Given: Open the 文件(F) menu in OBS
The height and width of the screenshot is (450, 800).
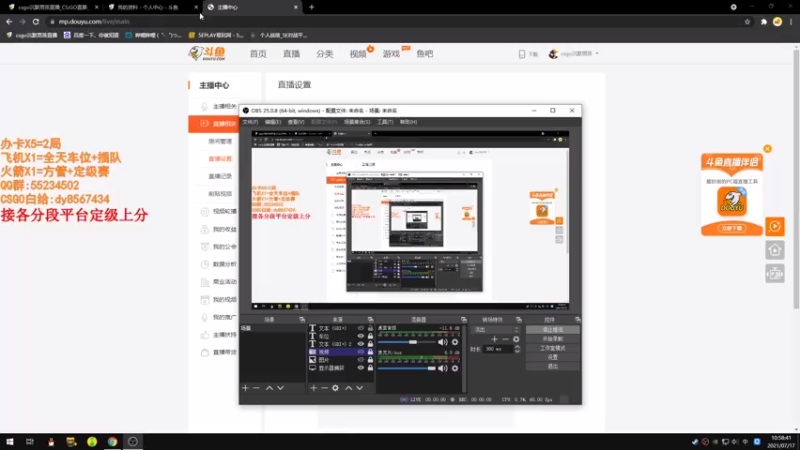Looking at the screenshot, I should point(250,122).
